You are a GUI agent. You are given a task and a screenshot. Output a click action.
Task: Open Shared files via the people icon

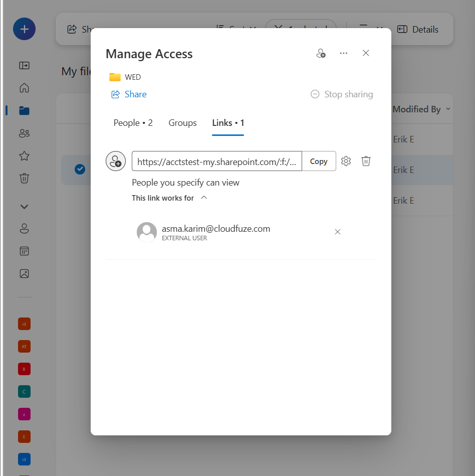pos(24,133)
